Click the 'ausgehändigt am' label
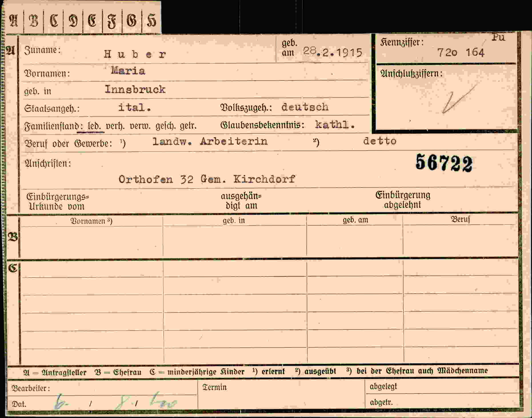The image size is (532, 418). (x=241, y=201)
